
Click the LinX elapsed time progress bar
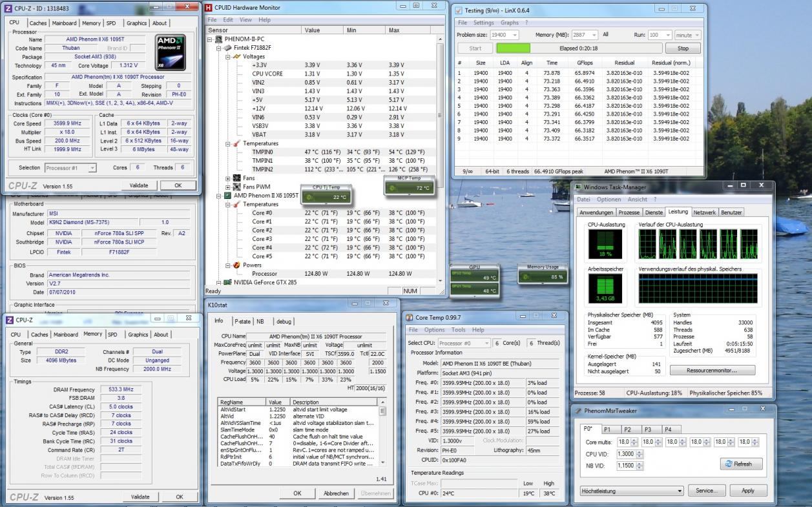[579, 48]
